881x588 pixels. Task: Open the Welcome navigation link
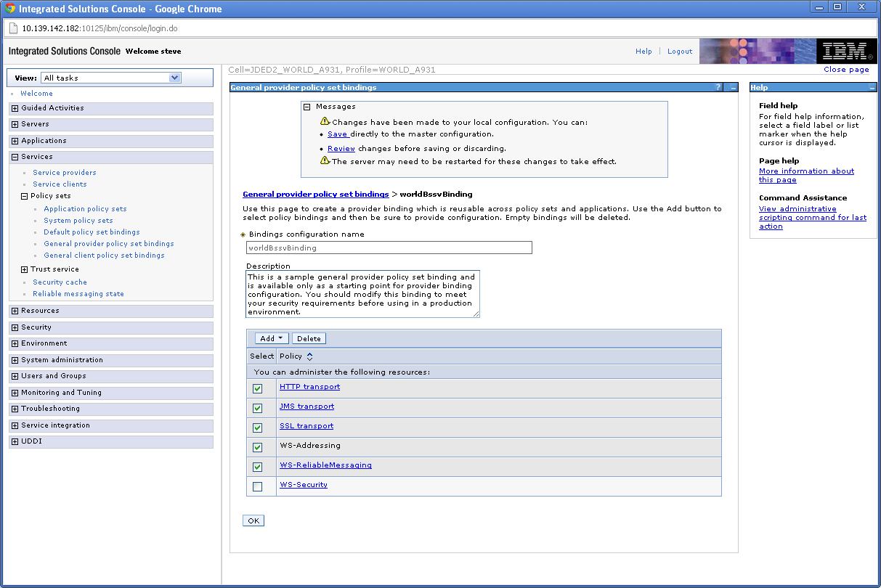tap(36, 94)
